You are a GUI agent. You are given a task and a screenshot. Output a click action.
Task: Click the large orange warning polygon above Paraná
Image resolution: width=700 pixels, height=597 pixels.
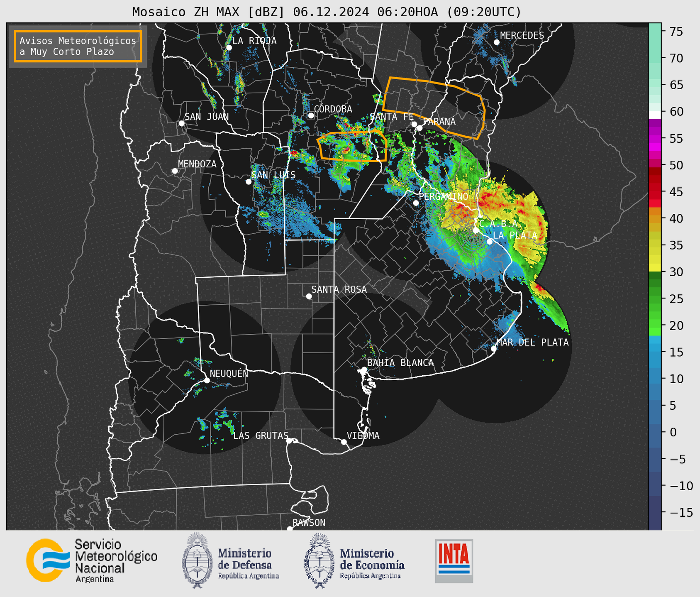[x=434, y=108]
